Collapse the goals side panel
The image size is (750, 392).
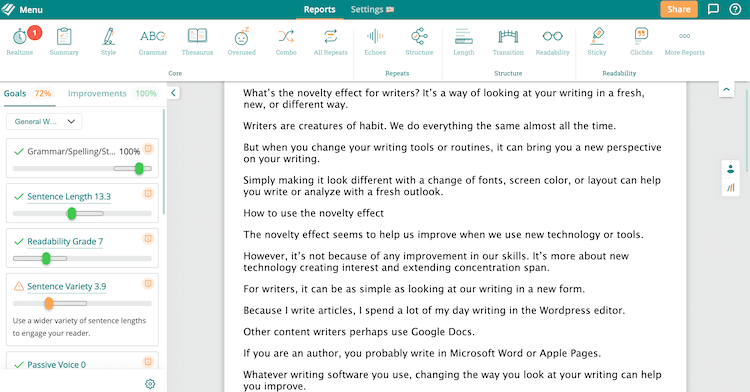[173, 93]
